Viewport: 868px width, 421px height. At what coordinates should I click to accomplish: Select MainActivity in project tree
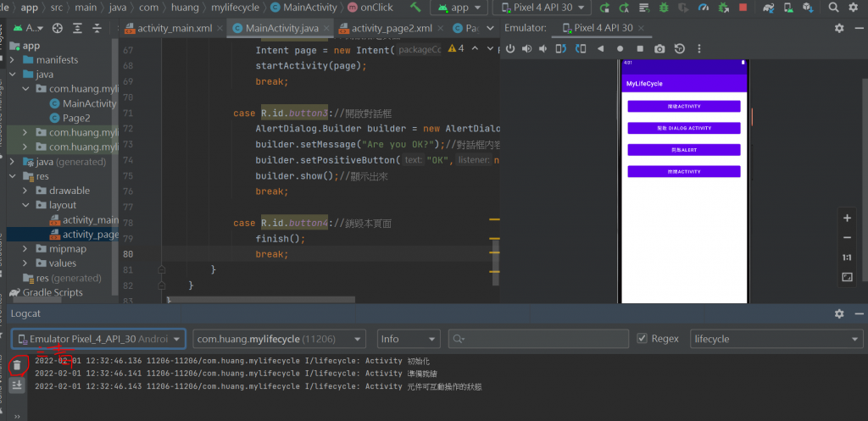coord(83,103)
